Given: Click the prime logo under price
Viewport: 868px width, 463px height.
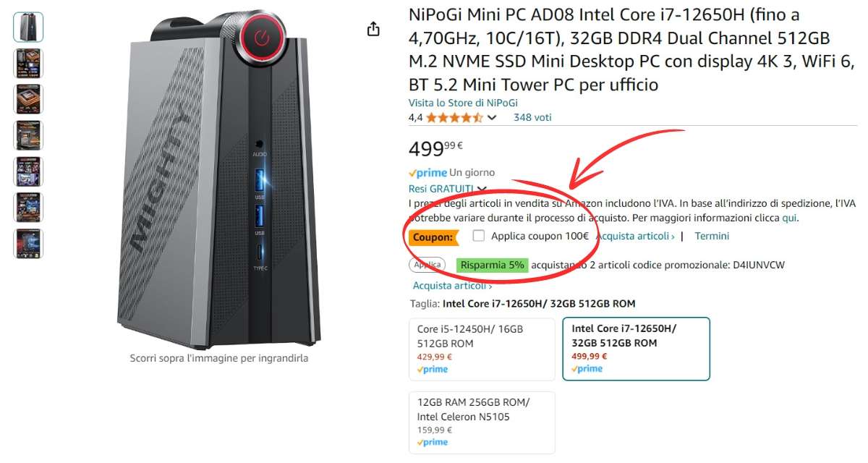Looking at the screenshot, I should 427,173.
